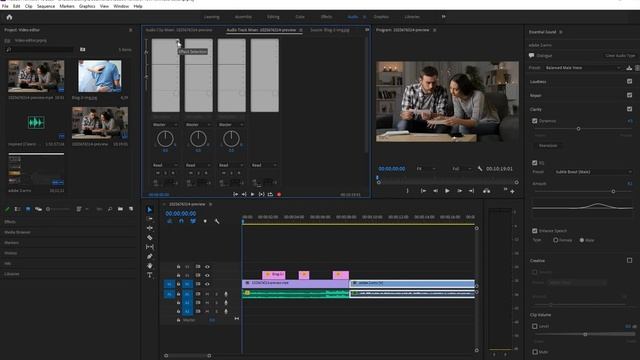Click the Clear Audio Type button
This screenshot has width=640, height=360.
(620, 56)
